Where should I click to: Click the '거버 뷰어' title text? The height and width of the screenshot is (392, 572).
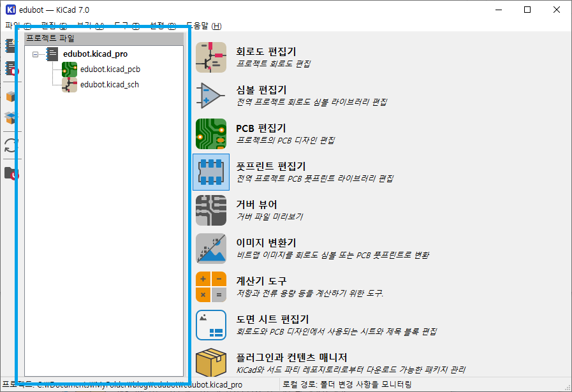tap(256, 205)
